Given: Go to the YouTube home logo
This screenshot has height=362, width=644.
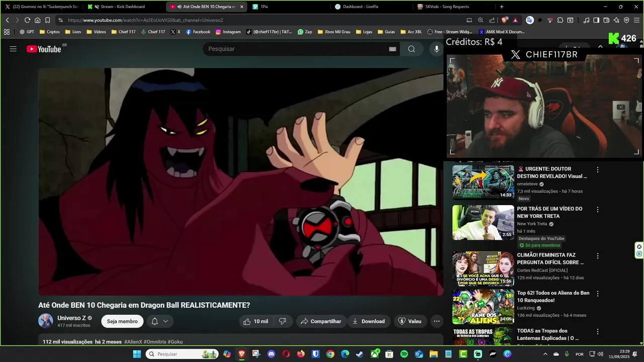Looking at the screenshot, I should [44, 49].
